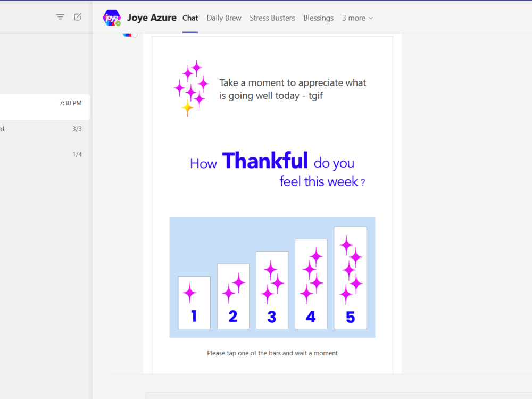Start a new chat with compose icon
The height and width of the screenshot is (399, 532).
point(78,17)
